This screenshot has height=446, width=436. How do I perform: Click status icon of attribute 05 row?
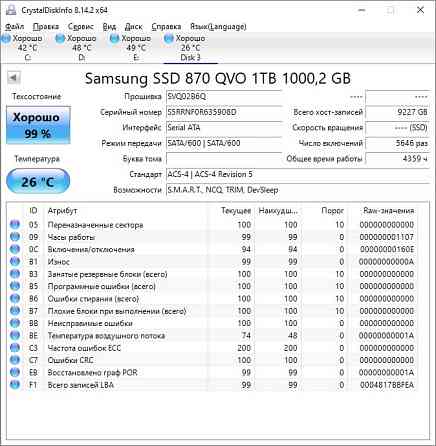tap(15, 225)
